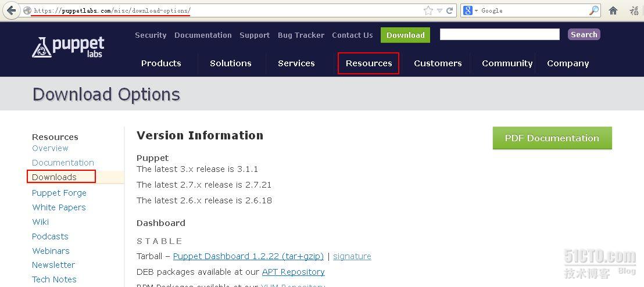
Task: Open the Products menu
Action: 161,63
